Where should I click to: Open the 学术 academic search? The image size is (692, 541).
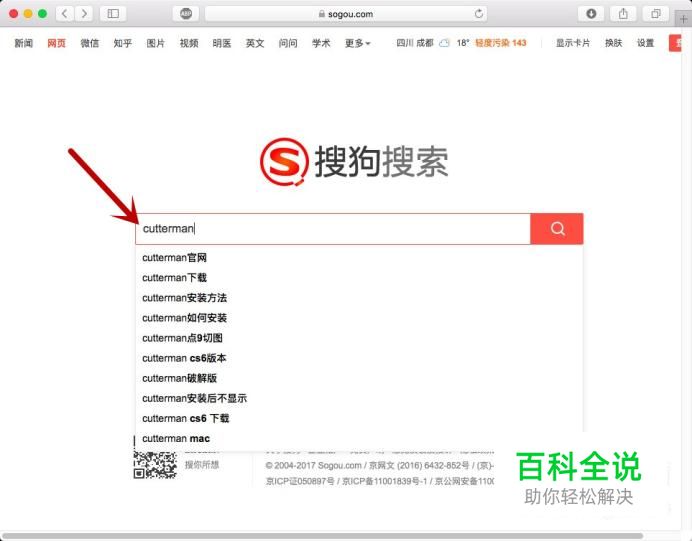[321, 43]
